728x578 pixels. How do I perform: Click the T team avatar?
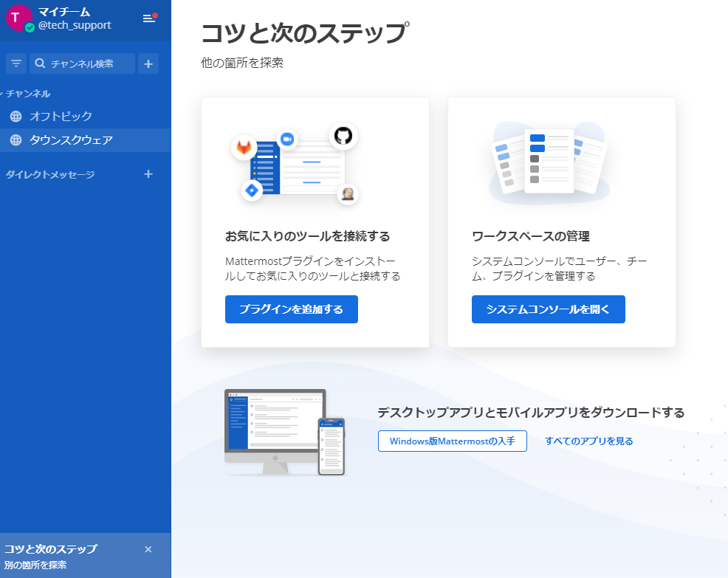pyautogui.click(x=18, y=18)
